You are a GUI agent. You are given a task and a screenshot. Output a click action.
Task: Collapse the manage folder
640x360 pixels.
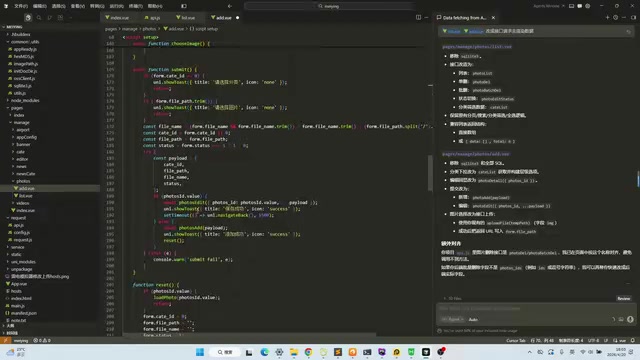21,122
